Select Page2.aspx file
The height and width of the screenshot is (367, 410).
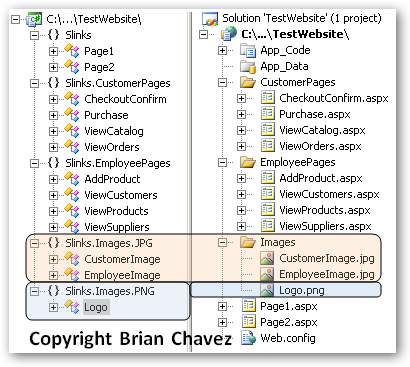click(x=289, y=322)
